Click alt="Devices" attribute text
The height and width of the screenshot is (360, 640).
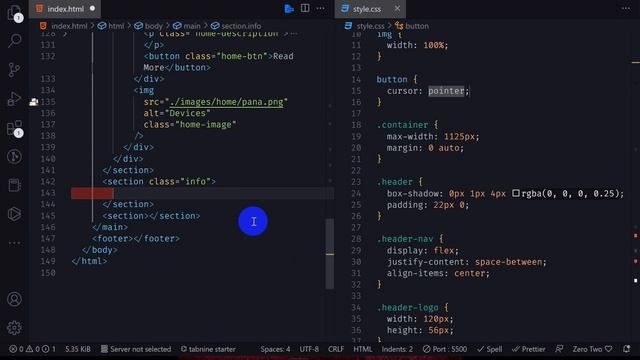pyautogui.click(x=177, y=113)
